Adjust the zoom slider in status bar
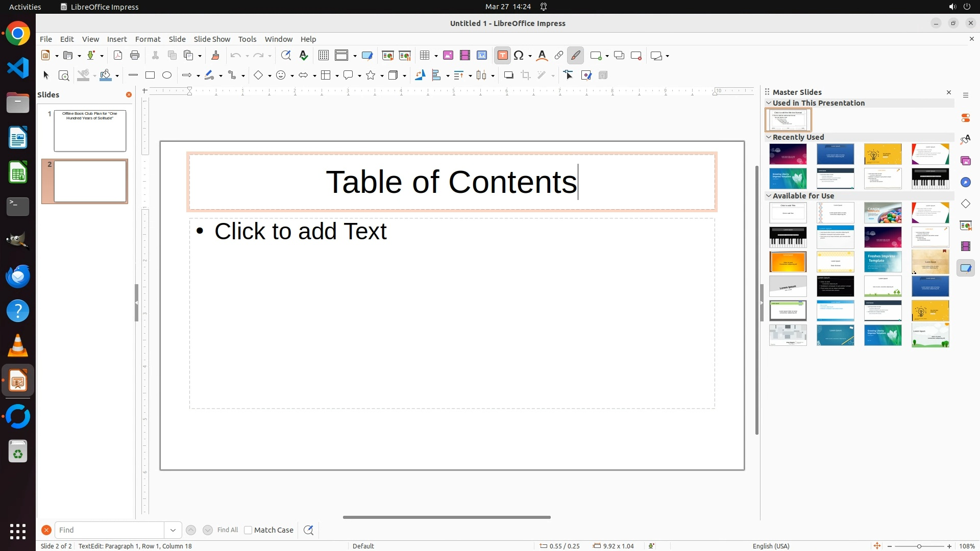 pos(919,546)
